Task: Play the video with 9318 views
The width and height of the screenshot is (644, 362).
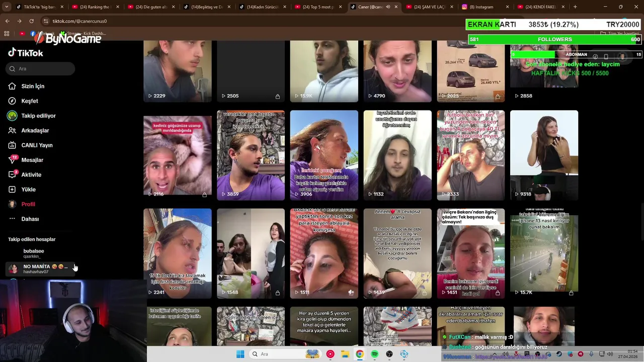Action: pyautogui.click(x=544, y=155)
